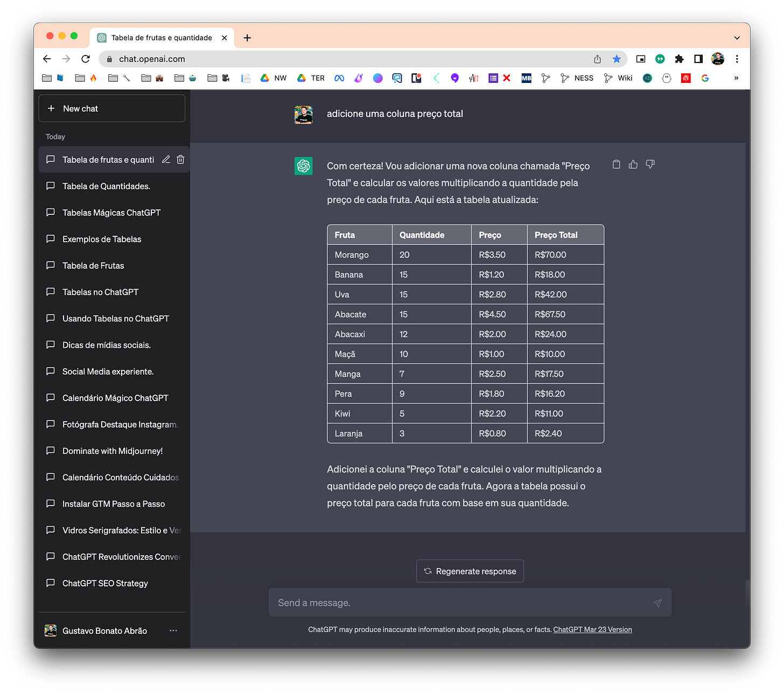The height and width of the screenshot is (693, 784).
Task: Reload the chat.openai.com page
Action: (x=86, y=59)
